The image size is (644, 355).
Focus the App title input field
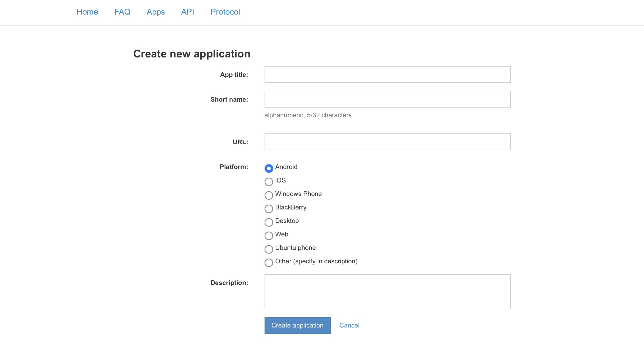pos(387,74)
